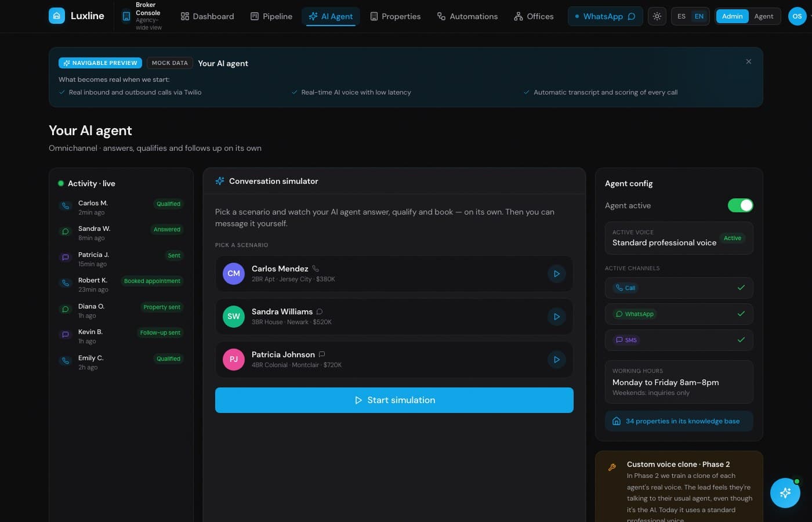Open 34 properties in its knowledge base link
This screenshot has width=812, height=522.
click(x=679, y=421)
